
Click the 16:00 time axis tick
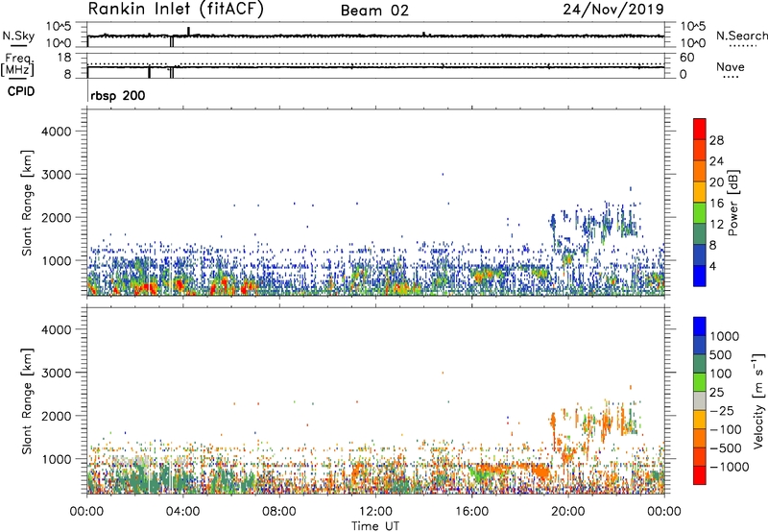coord(471,512)
